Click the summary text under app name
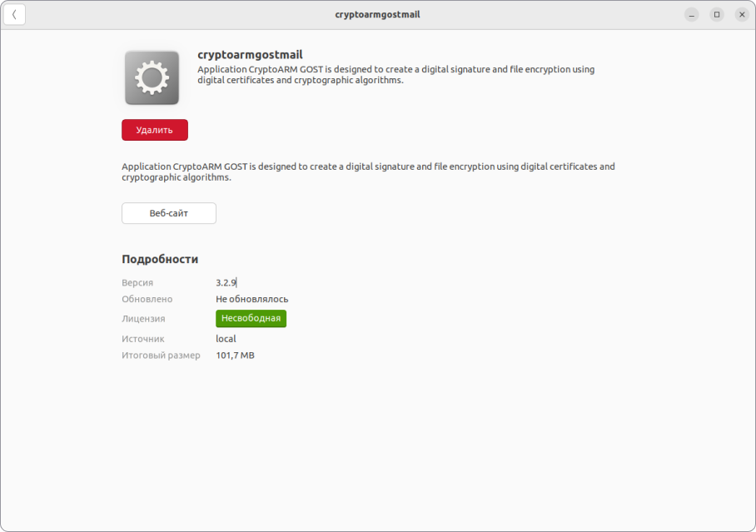Image resolution: width=756 pixels, height=532 pixels. click(395, 75)
